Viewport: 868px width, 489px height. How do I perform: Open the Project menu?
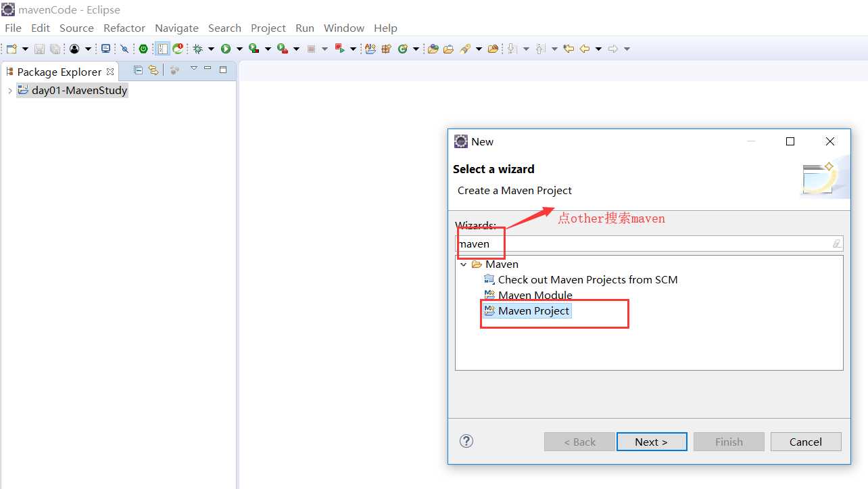click(268, 28)
